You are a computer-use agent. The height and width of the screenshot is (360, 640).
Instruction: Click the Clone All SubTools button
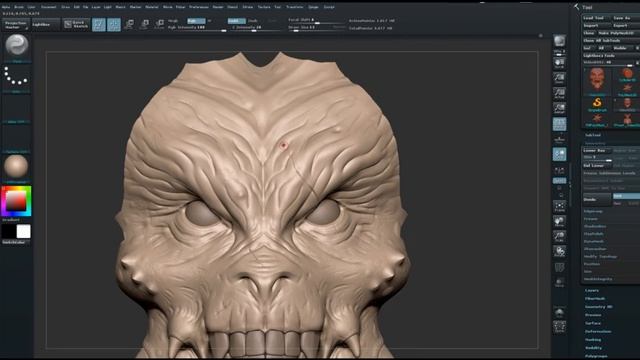click(611, 40)
